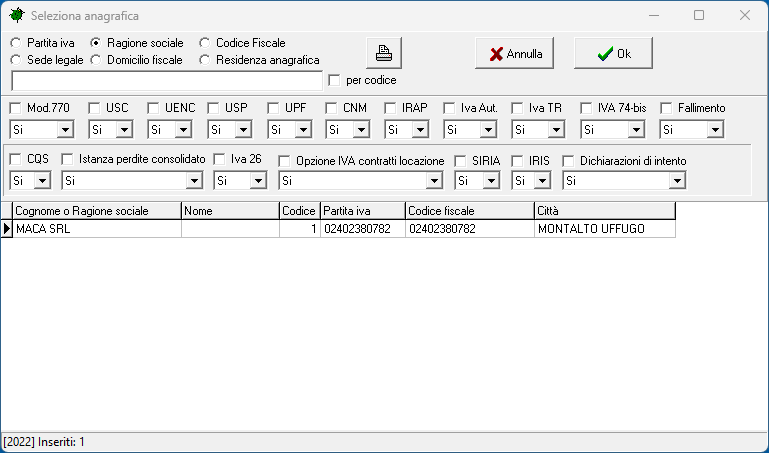Click the Città column header
The height and width of the screenshot is (453, 769).
tap(604, 211)
